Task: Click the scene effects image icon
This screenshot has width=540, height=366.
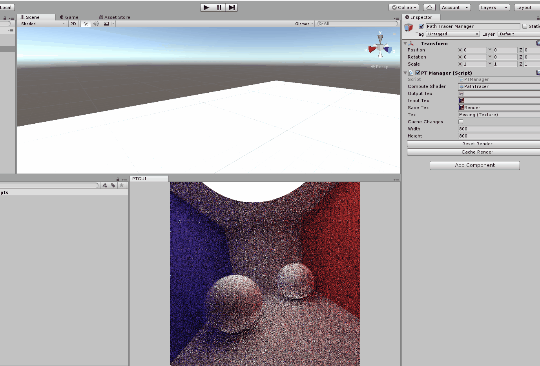Action: (x=106, y=24)
